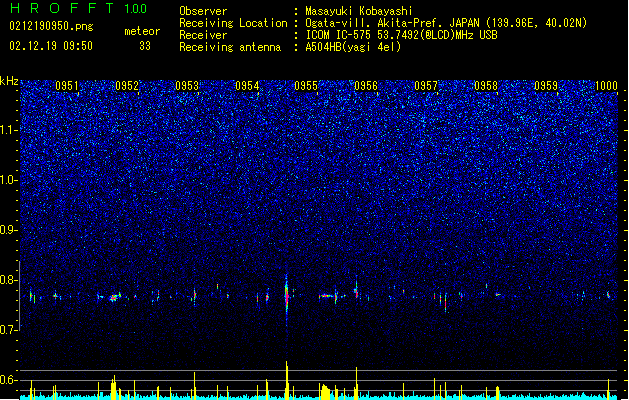629x400 pixels.
Task: Click the Receiving Location label
Action: click(x=233, y=23)
